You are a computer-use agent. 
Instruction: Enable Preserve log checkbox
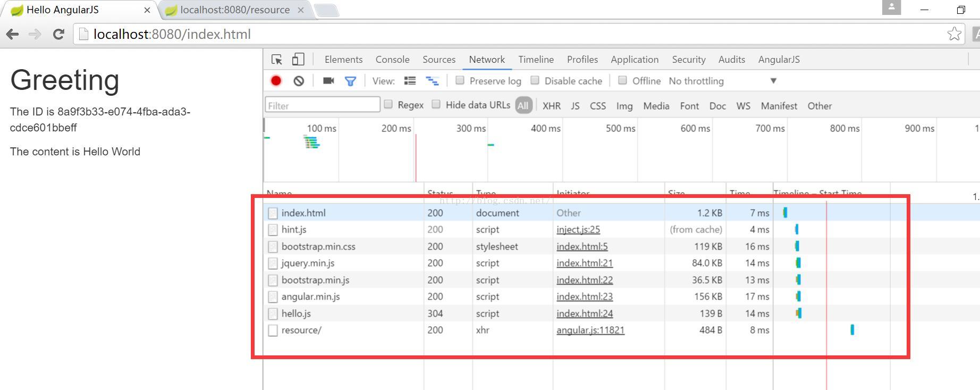[x=460, y=80]
